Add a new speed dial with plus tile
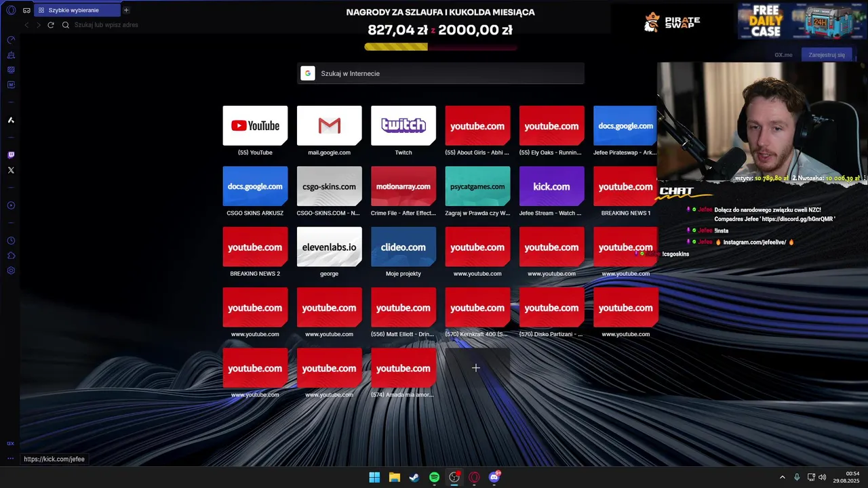 pyautogui.click(x=477, y=368)
